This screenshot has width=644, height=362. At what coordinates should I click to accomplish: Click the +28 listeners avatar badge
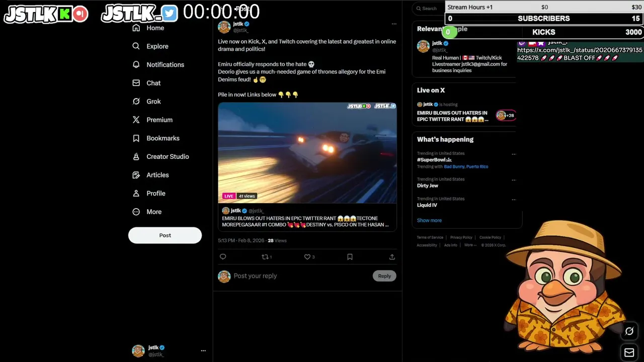pyautogui.click(x=506, y=116)
